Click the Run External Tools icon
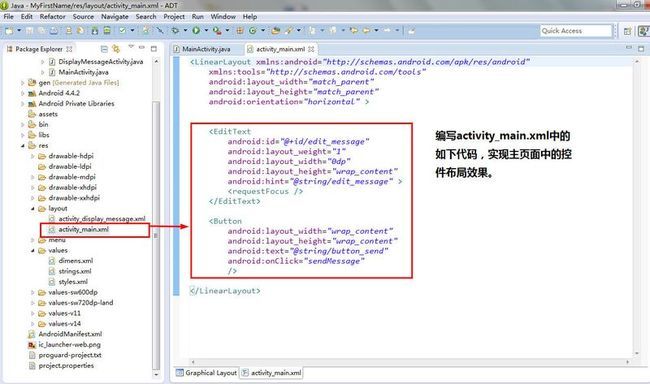This screenshot has width=650, height=384. pyautogui.click(x=217, y=30)
